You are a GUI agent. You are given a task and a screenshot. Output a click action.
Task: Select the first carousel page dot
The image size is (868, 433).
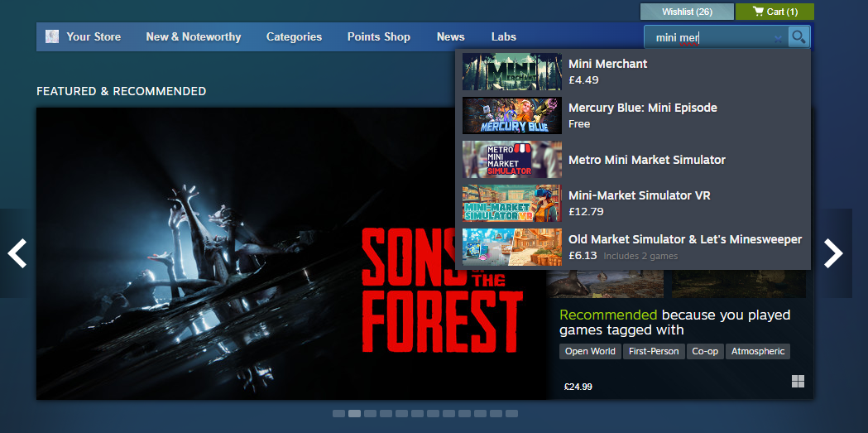pyautogui.click(x=338, y=414)
